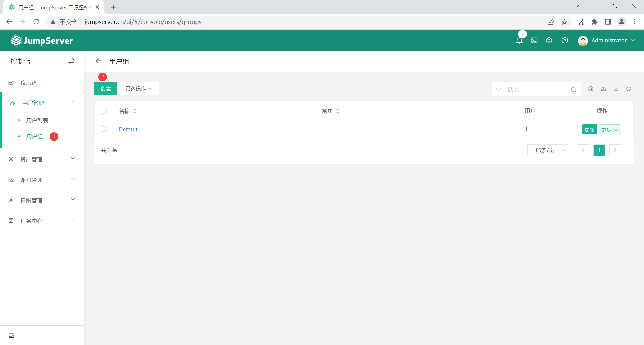
Task: Open the 更多操作 dropdown
Action: point(139,89)
